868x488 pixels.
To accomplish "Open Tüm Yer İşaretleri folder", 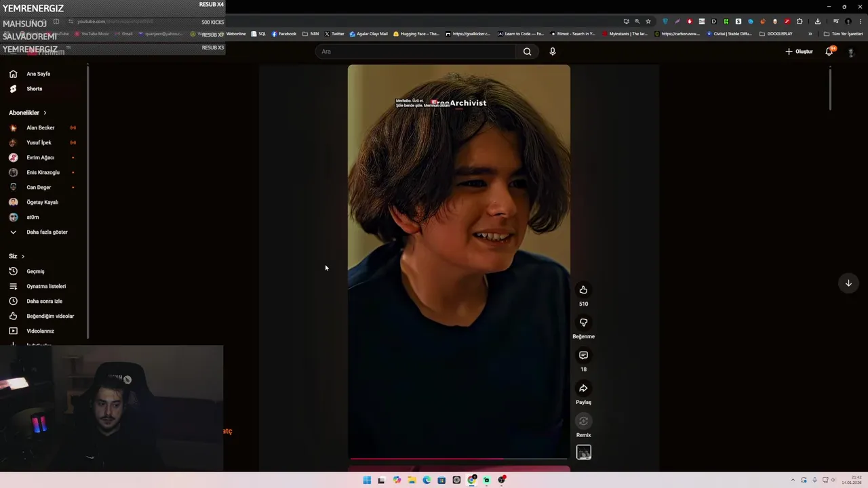I will 844,34.
